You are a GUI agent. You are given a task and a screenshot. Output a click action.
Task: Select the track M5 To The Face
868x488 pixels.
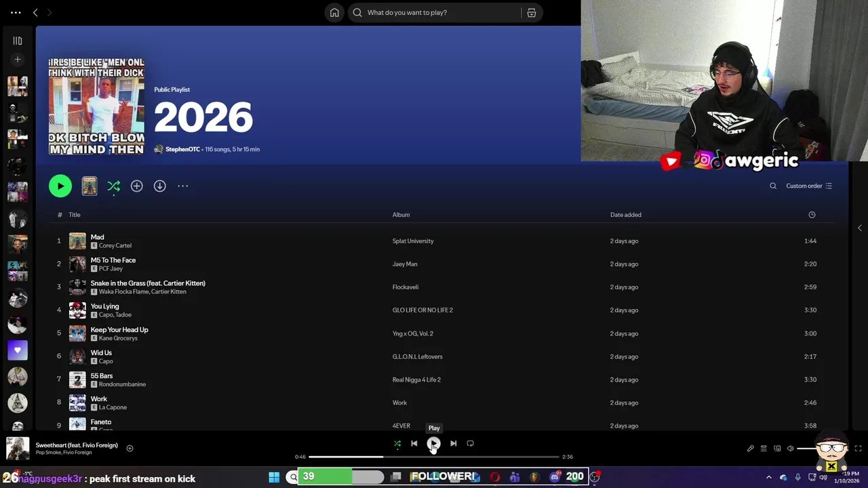tap(113, 260)
